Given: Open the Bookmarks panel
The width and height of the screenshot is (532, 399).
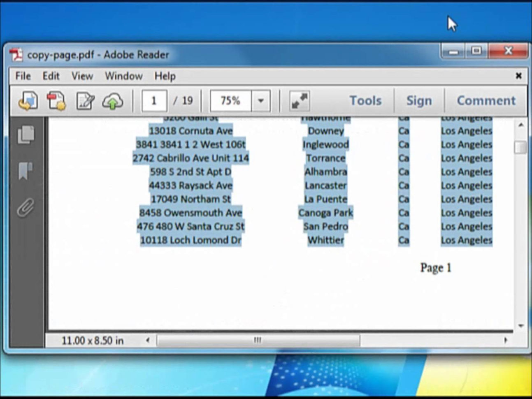Looking at the screenshot, I should pos(26,172).
